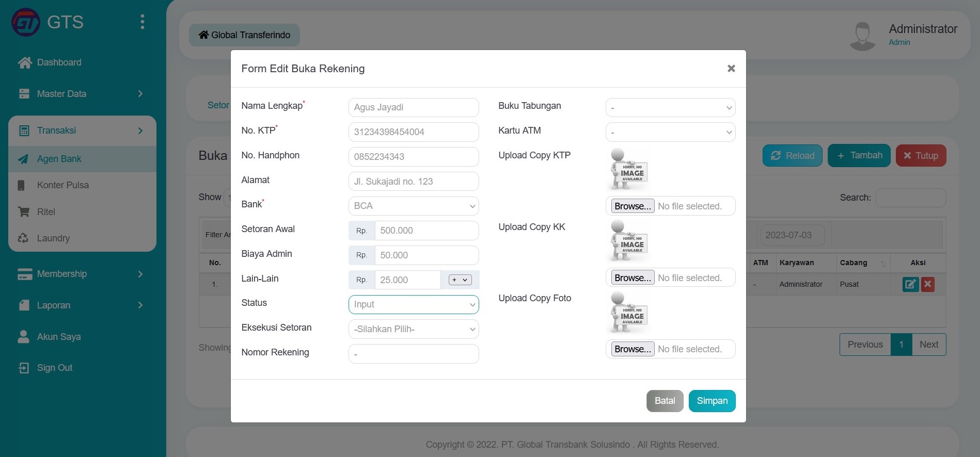Browse file for Upload Copy Foto
This screenshot has height=457, width=980.
pyautogui.click(x=633, y=349)
